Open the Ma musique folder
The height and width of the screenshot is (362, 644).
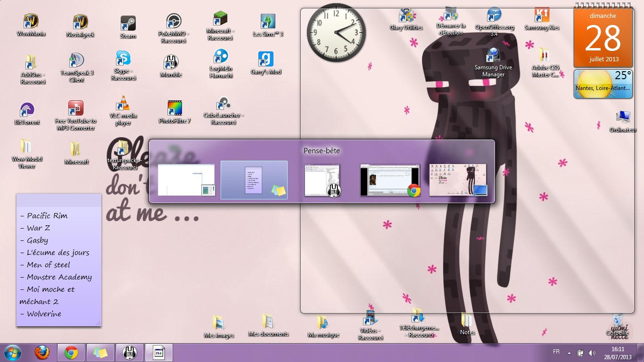pyautogui.click(x=323, y=323)
